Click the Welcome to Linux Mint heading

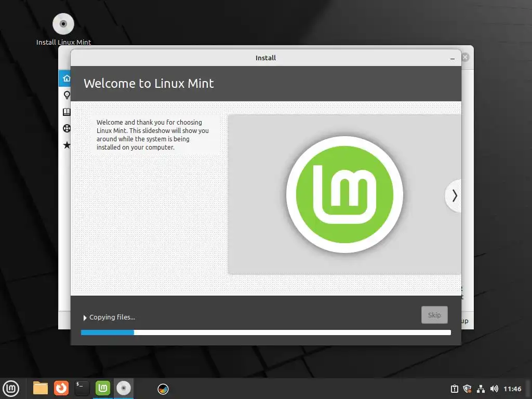pyautogui.click(x=149, y=84)
